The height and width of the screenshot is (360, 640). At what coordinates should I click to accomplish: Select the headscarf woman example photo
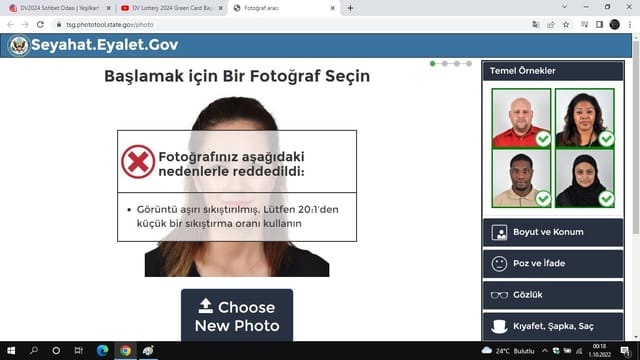point(584,178)
